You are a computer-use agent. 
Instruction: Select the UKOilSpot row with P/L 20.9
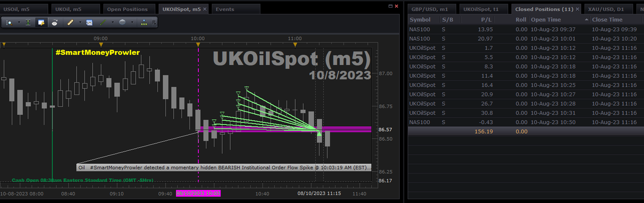click(526, 94)
